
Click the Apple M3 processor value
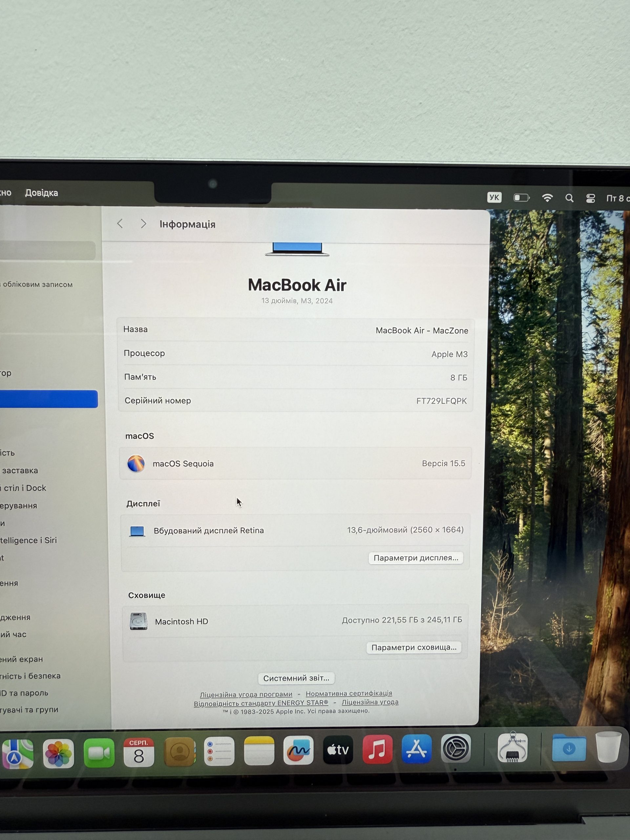[450, 354]
